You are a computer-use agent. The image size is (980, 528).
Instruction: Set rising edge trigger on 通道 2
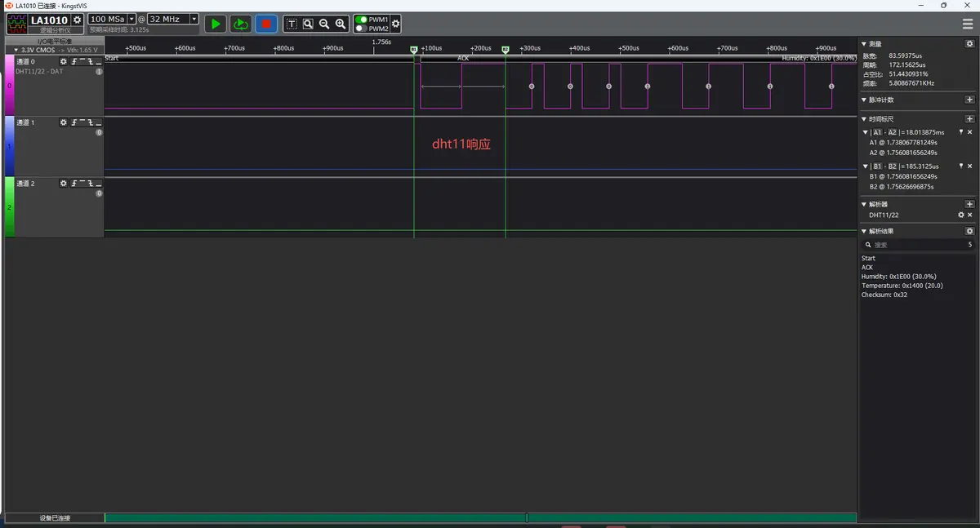click(x=74, y=184)
